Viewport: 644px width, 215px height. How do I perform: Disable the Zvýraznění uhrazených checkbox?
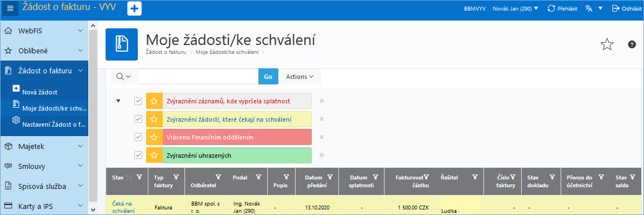138,155
